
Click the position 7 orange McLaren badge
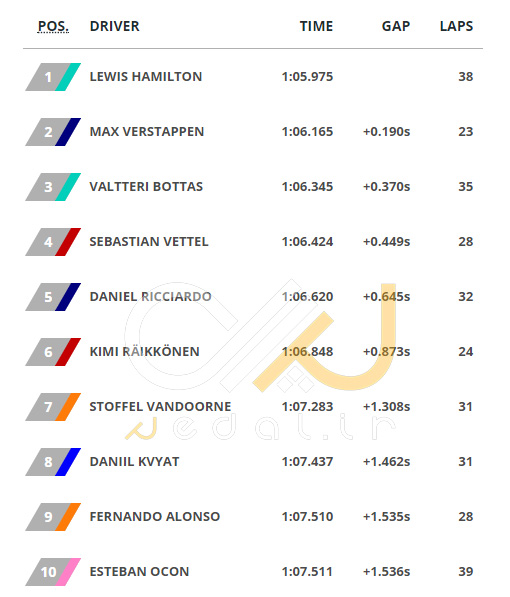(x=53, y=407)
